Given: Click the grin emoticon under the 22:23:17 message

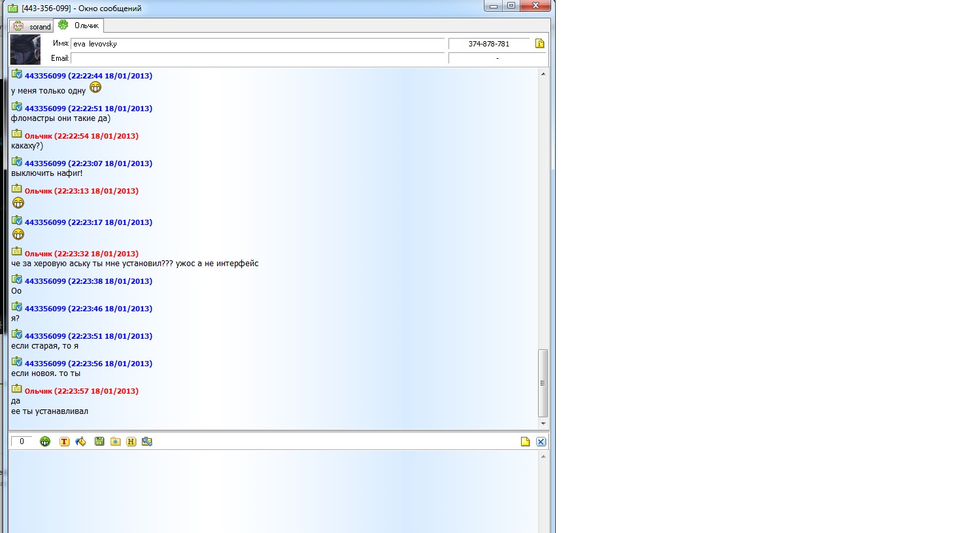Looking at the screenshot, I should (18, 234).
